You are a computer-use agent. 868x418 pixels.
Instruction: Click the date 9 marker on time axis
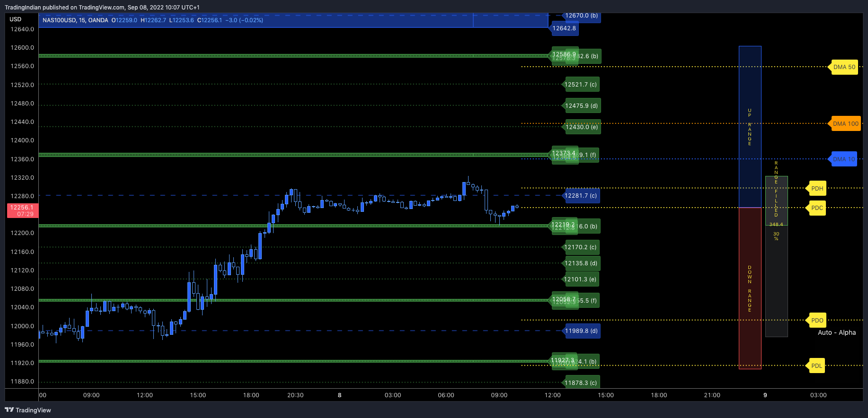tap(765, 395)
